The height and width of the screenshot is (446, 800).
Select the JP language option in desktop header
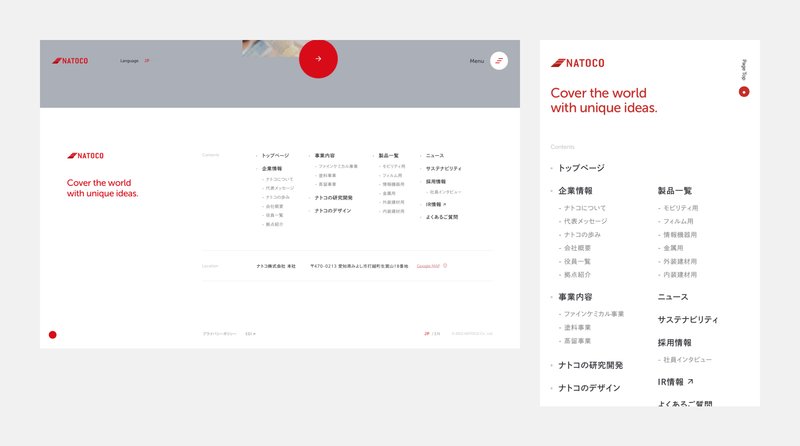146,61
